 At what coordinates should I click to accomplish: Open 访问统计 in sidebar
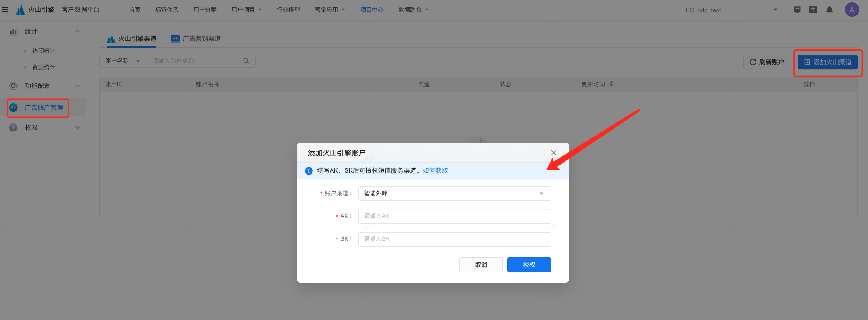44,51
